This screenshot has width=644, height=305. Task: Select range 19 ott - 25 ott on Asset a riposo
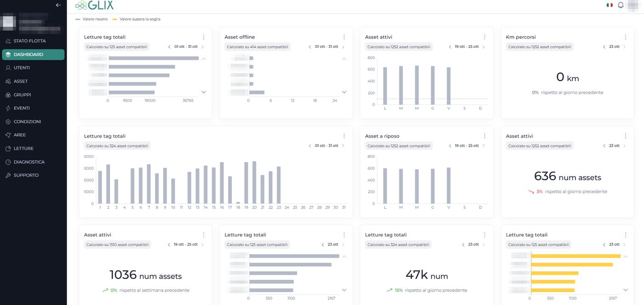[x=467, y=145]
